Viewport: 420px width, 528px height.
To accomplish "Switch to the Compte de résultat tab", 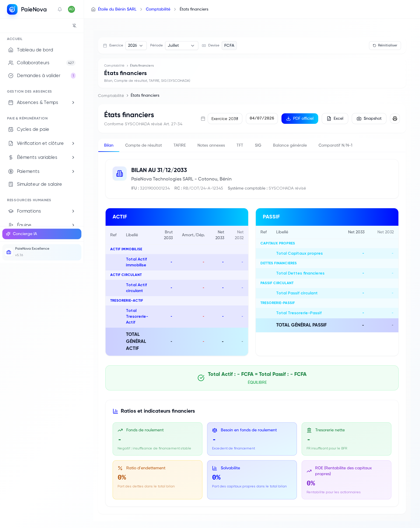I will (143, 145).
